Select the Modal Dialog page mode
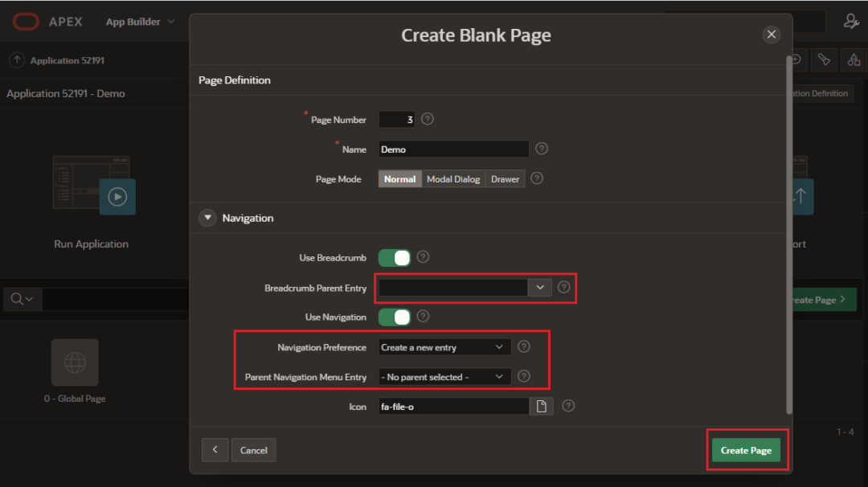This screenshot has height=487, width=868. coord(452,178)
